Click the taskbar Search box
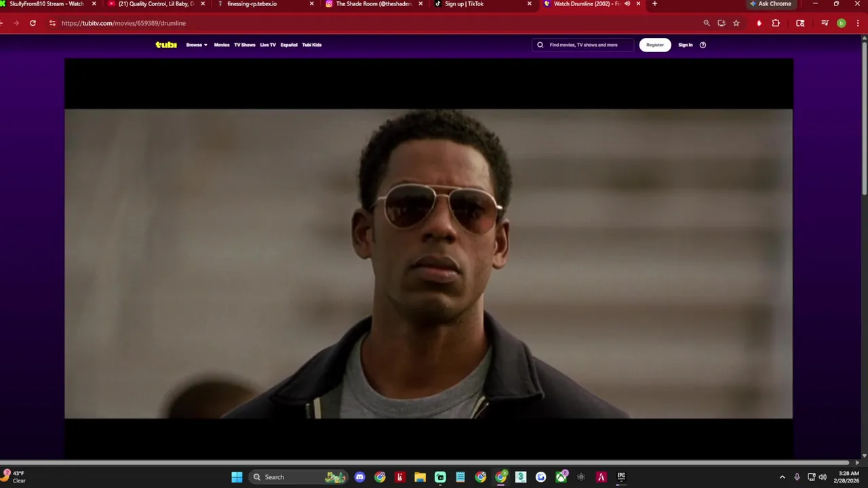The width and height of the screenshot is (868, 488). point(298,477)
